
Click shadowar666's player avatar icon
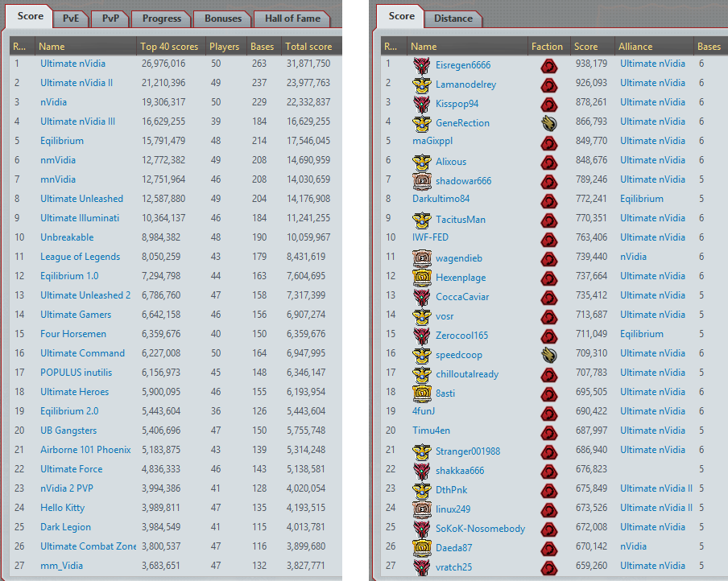tap(421, 180)
